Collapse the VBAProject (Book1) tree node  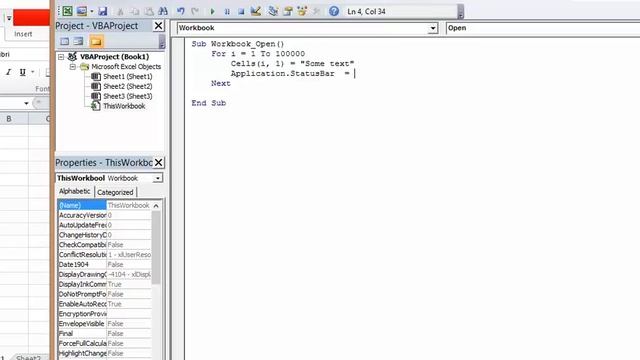point(61,57)
